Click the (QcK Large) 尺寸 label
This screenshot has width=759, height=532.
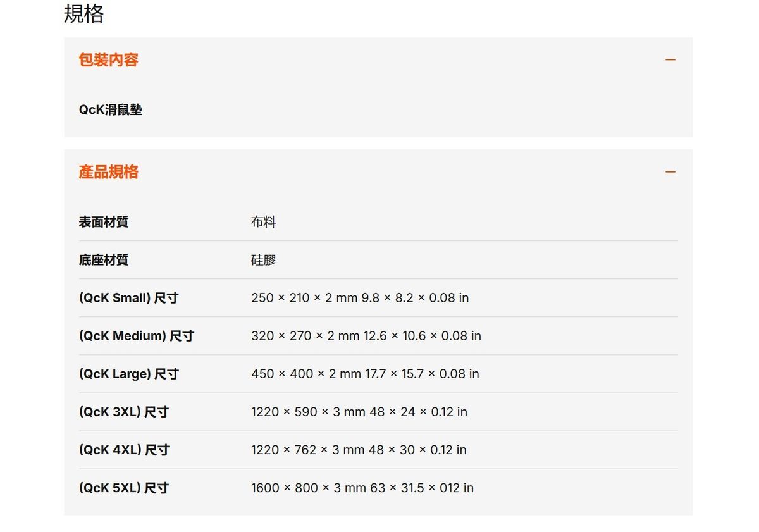click(x=128, y=374)
